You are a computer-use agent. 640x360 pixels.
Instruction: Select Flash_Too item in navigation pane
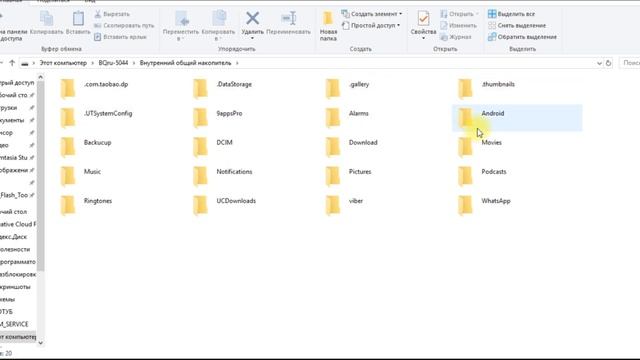pos(17,195)
